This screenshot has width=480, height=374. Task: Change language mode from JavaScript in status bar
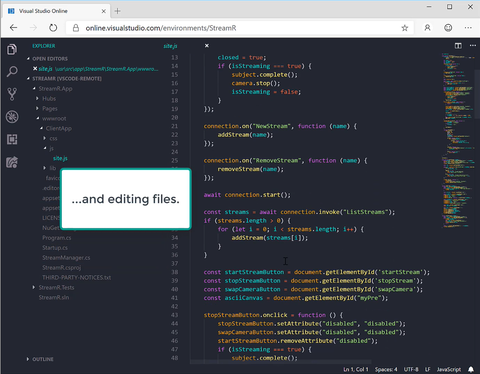click(x=449, y=369)
